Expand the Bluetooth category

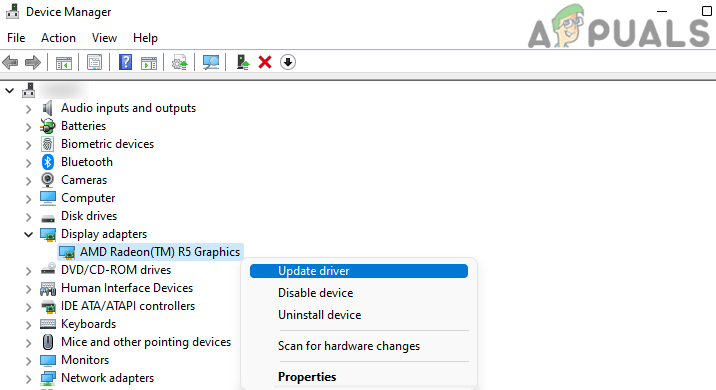click(28, 163)
